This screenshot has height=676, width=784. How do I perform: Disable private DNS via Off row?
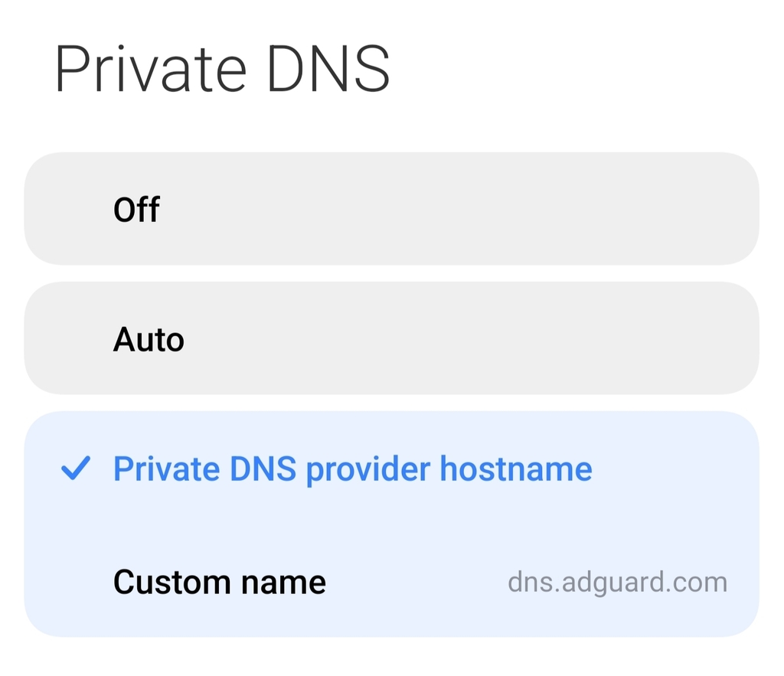(x=390, y=209)
